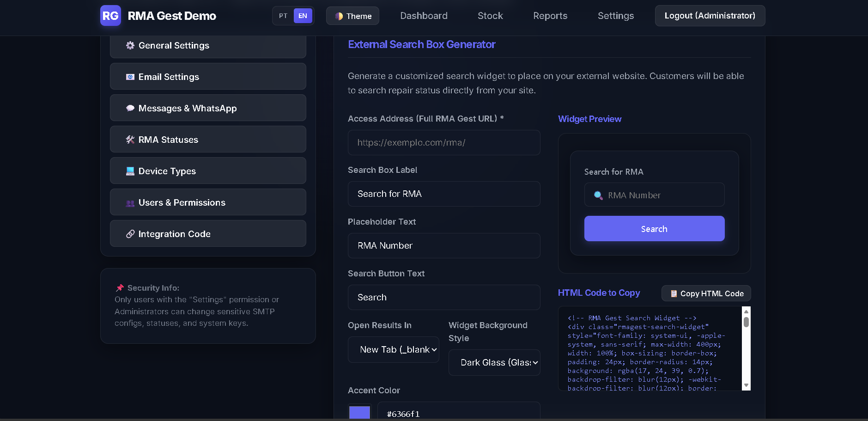
Task: Focus the Access Address URL field
Action: [444, 142]
